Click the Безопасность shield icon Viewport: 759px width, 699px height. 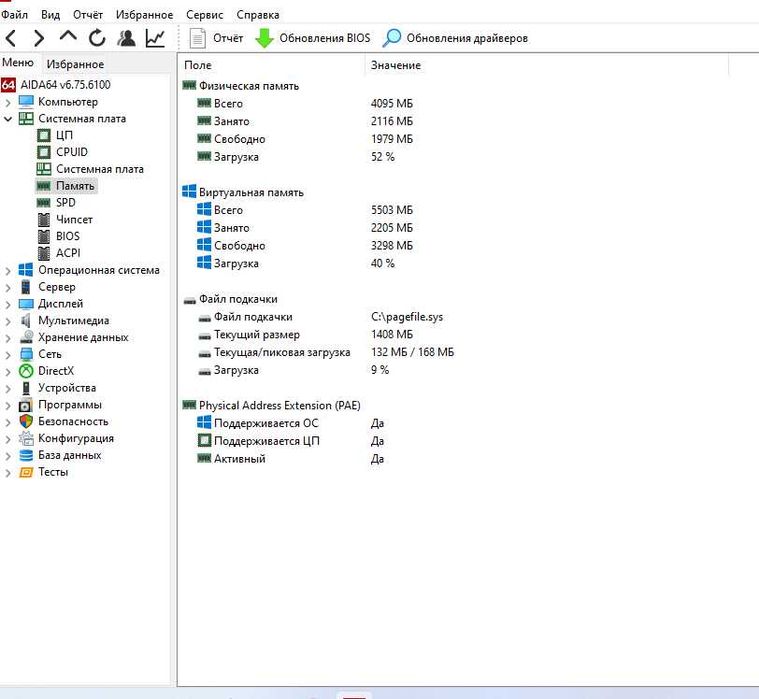pyautogui.click(x=26, y=421)
